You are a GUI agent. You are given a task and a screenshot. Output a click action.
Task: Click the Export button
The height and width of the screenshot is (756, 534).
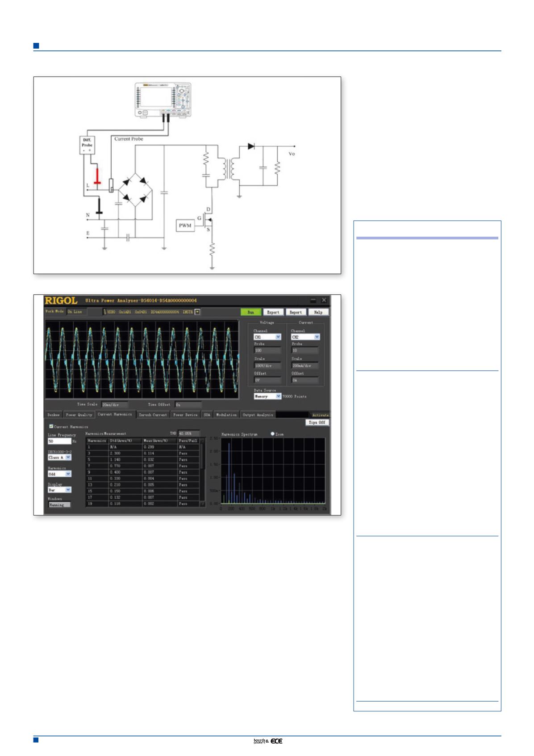[273, 312]
